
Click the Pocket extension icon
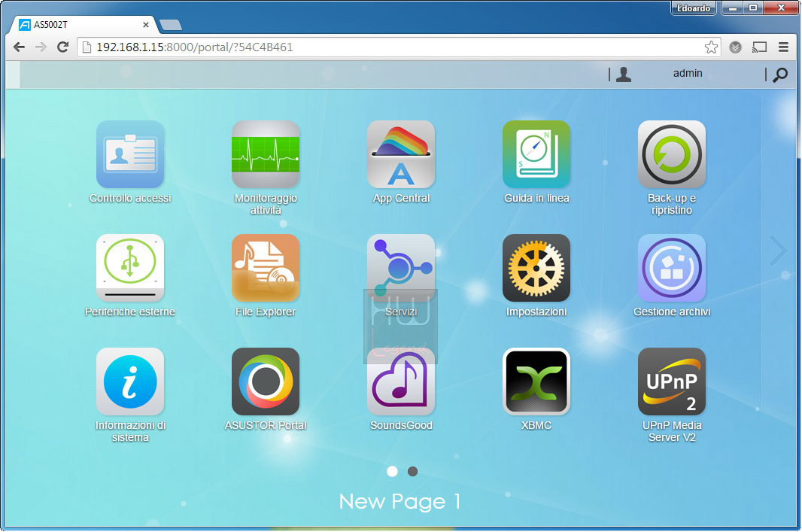pyautogui.click(x=736, y=47)
